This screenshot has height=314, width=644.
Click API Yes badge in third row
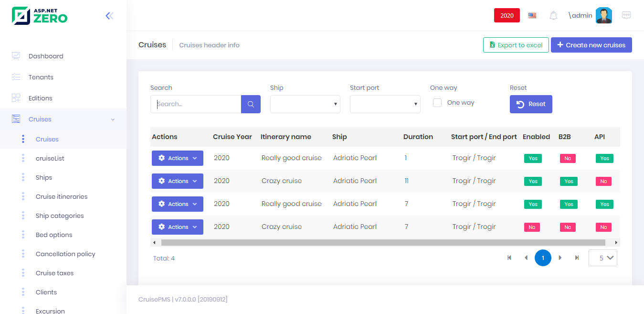tap(604, 204)
